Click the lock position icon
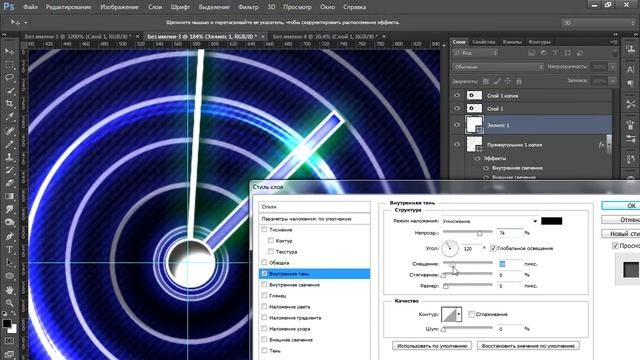Viewport: 640px width, 360px height. point(508,81)
